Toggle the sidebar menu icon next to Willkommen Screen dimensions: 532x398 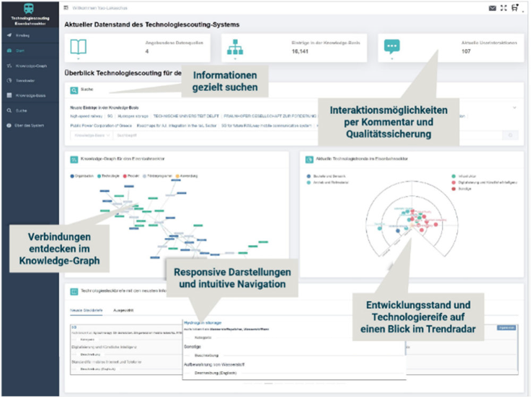pyautogui.click(x=66, y=8)
